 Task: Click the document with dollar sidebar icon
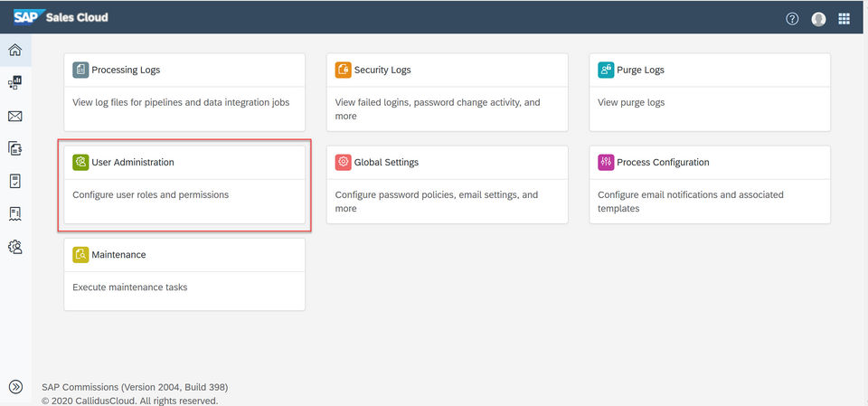pyautogui.click(x=15, y=148)
